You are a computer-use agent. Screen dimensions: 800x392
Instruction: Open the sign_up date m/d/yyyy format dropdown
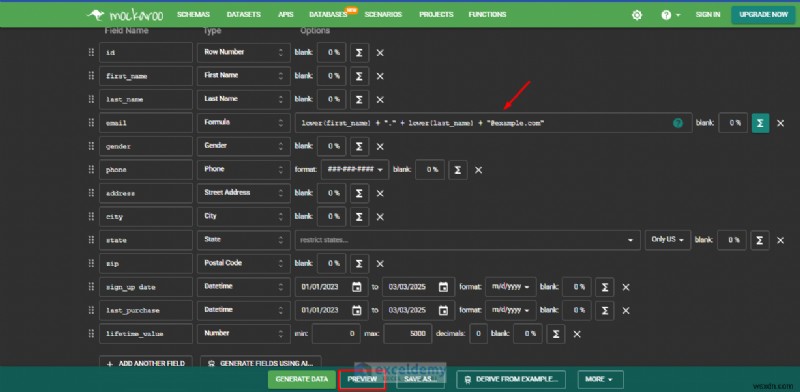coord(511,287)
